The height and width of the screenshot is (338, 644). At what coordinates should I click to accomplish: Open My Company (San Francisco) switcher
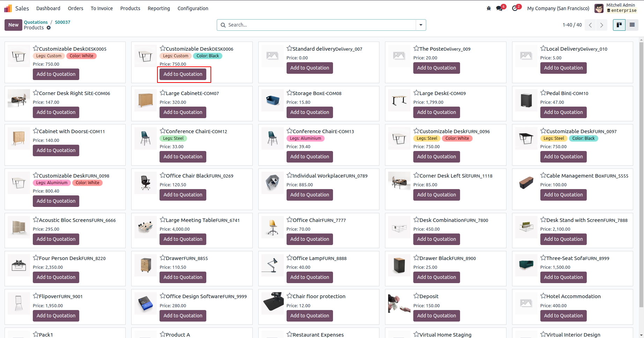[x=558, y=8]
